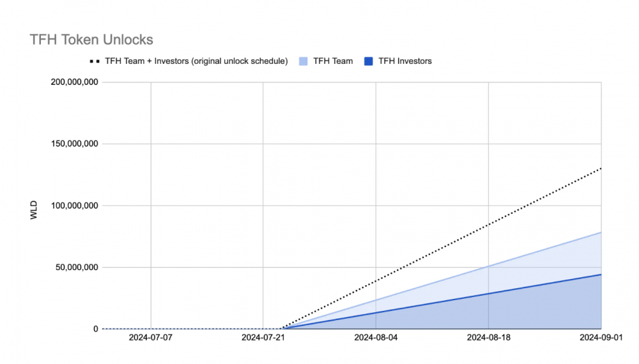Click the 2024-08-18 date axis label
The width and height of the screenshot is (639, 364).
(488, 337)
